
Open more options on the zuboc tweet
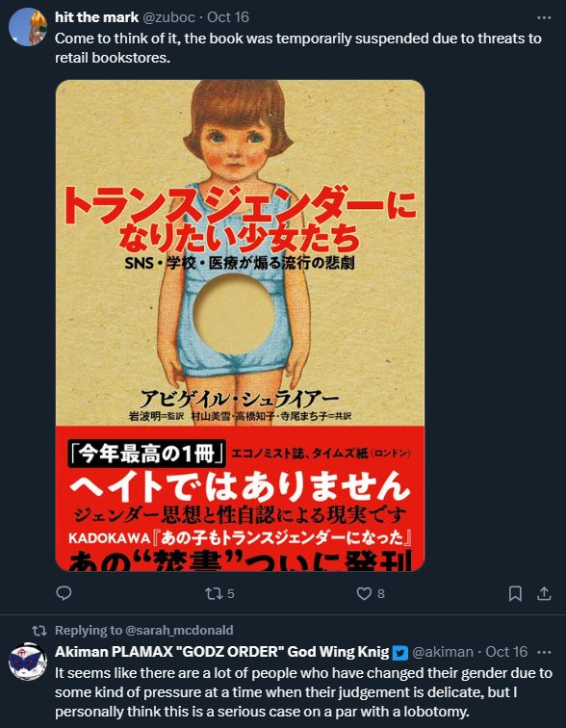click(544, 17)
